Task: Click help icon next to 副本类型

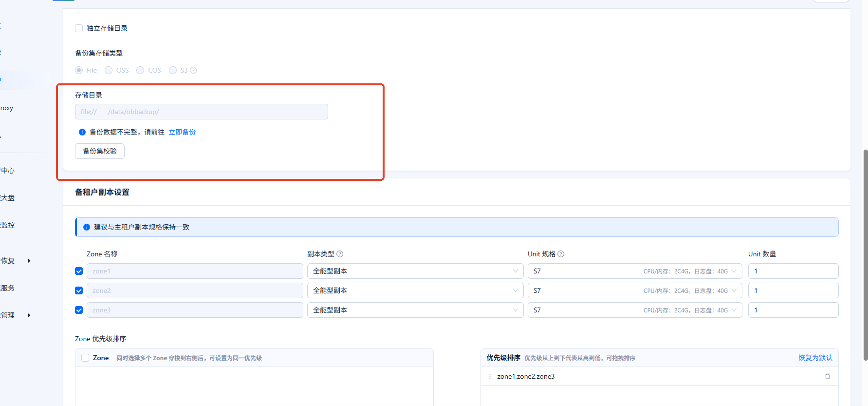Action: click(x=340, y=254)
